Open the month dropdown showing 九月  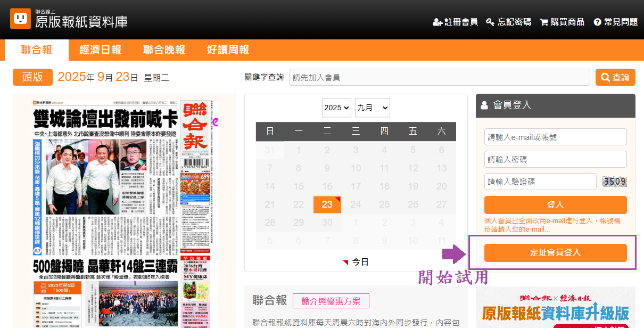(x=373, y=108)
